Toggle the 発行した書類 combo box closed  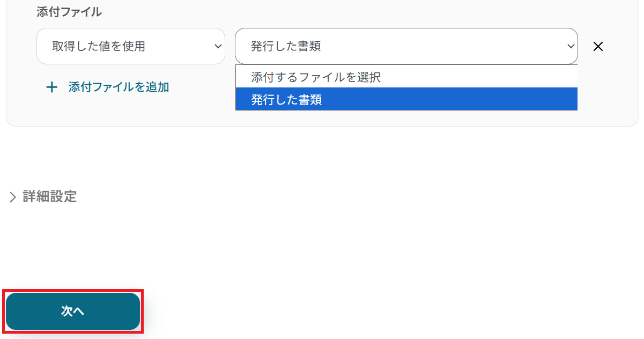pyautogui.click(x=406, y=47)
